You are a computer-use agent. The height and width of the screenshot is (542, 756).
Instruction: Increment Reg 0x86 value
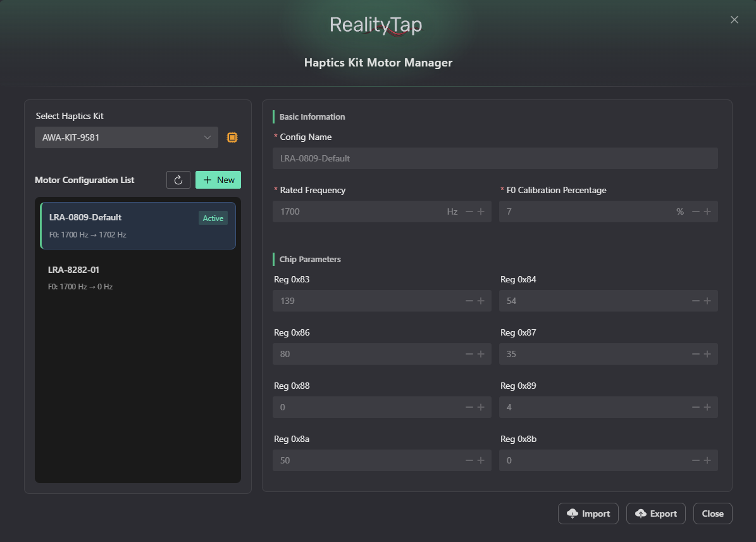481,354
